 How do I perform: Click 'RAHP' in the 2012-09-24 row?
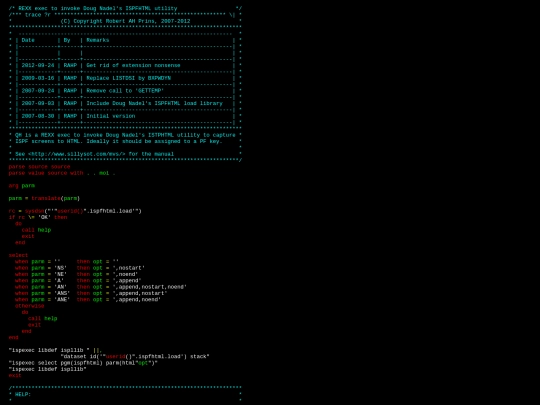coord(70,65)
